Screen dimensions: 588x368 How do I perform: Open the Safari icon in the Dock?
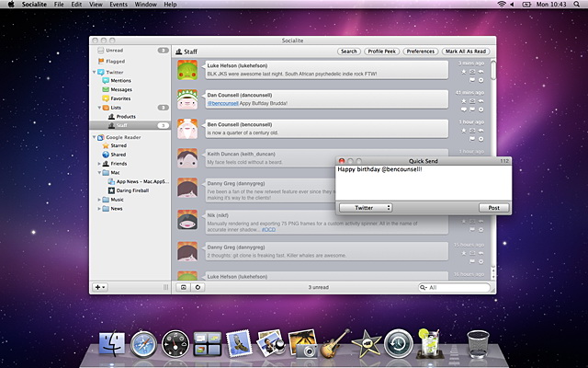click(144, 345)
